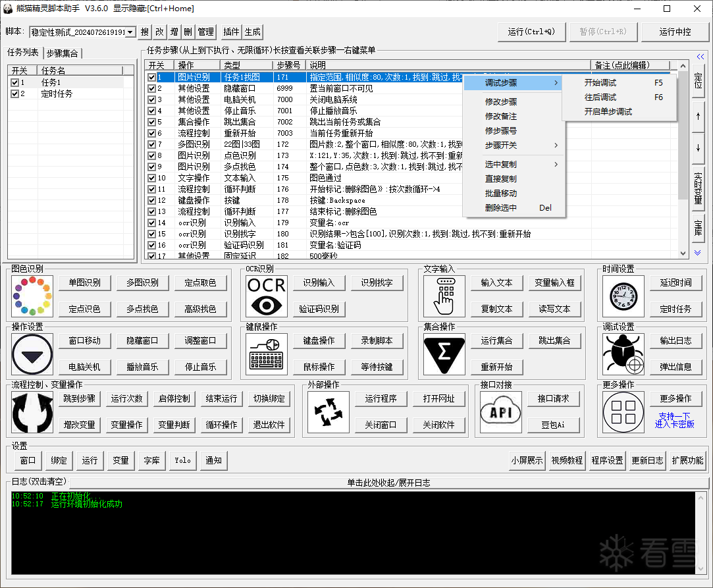Uncheck step 2 隐藏窗口 checkbox
713x588 pixels.
click(152, 88)
